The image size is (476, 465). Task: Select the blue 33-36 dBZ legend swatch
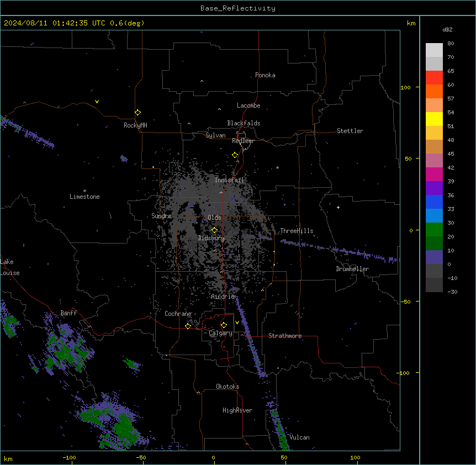point(434,202)
